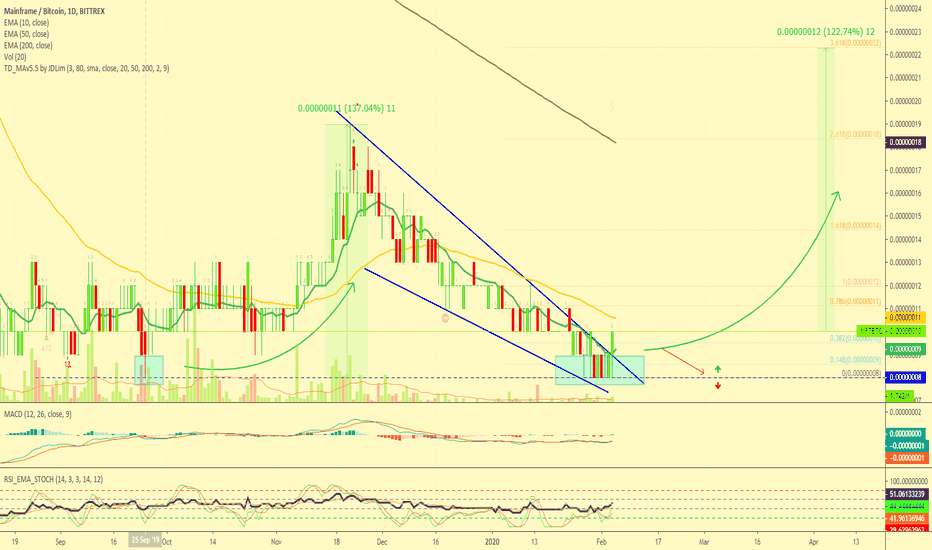Screen dimensions: 932x550
Task: Click the Feb label on time axis
Action: [x=602, y=542]
